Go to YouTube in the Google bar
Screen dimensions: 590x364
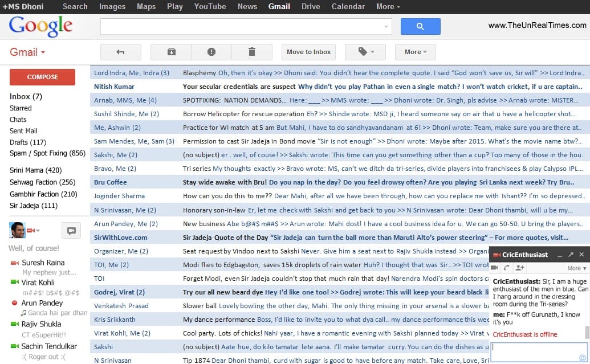coord(210,6)
